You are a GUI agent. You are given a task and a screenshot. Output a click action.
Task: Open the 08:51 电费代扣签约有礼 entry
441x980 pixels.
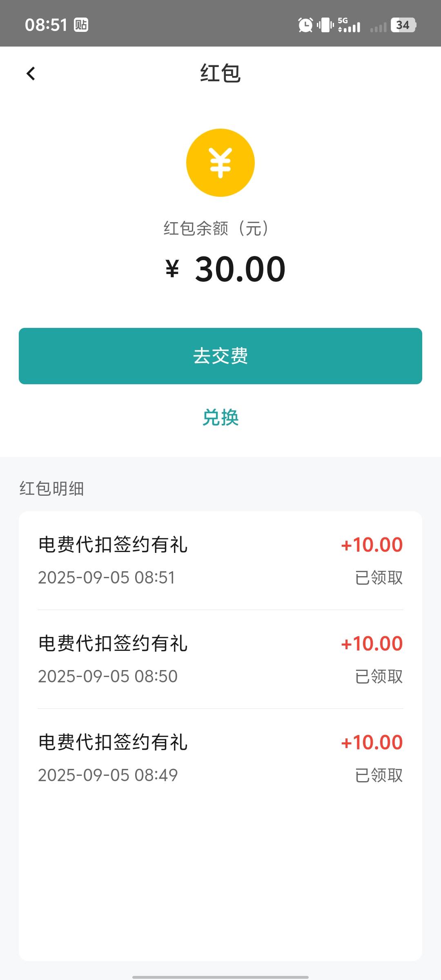[220, 561]
